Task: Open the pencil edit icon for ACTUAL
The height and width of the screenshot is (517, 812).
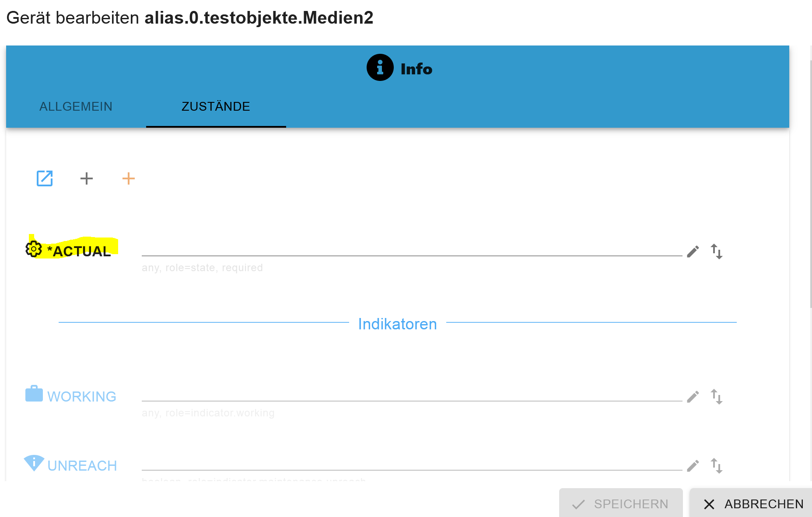Action: click(x=693, y=252)
